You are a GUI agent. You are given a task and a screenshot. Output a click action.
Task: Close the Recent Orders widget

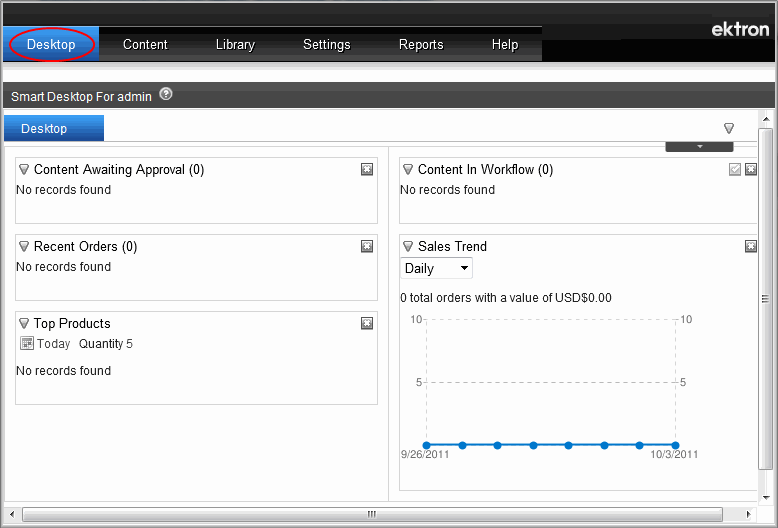click(367, 246)
